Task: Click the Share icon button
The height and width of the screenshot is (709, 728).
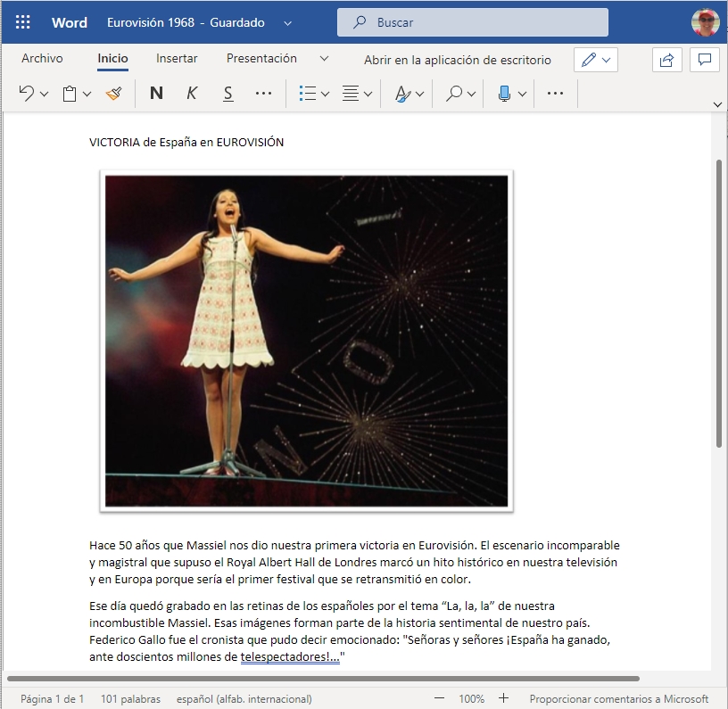Action: click(666, 60)
